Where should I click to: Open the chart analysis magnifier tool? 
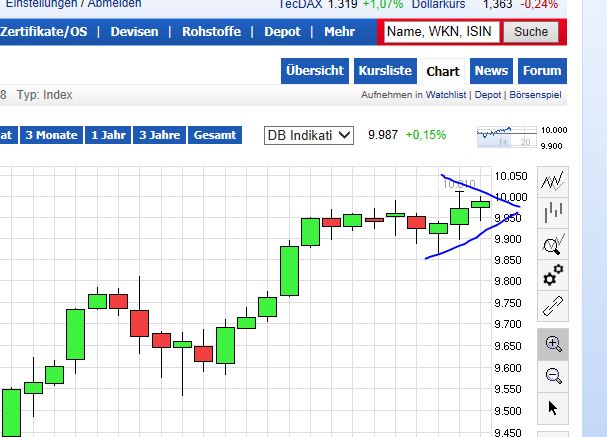click(553, 244)
